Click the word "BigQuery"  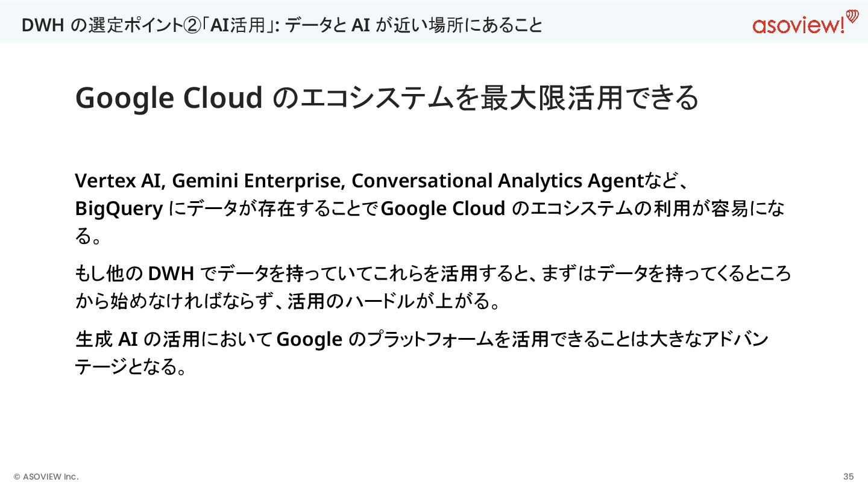[x=119, y=208]
